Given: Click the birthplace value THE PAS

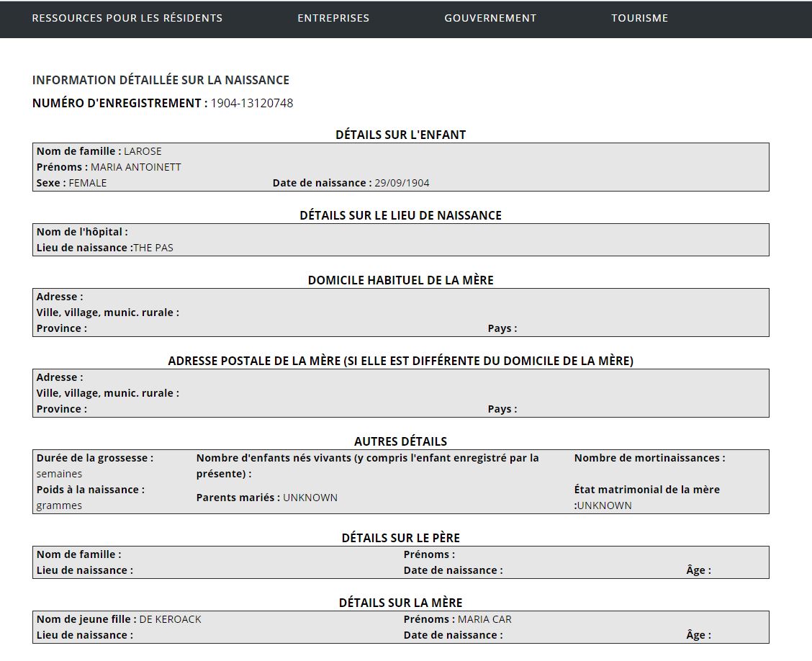Looking at the screenshot, I should [x=153, y=248].
